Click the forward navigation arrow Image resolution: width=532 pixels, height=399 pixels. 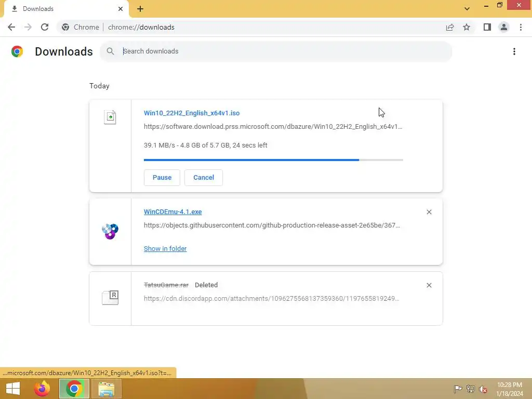pos(28,27)
